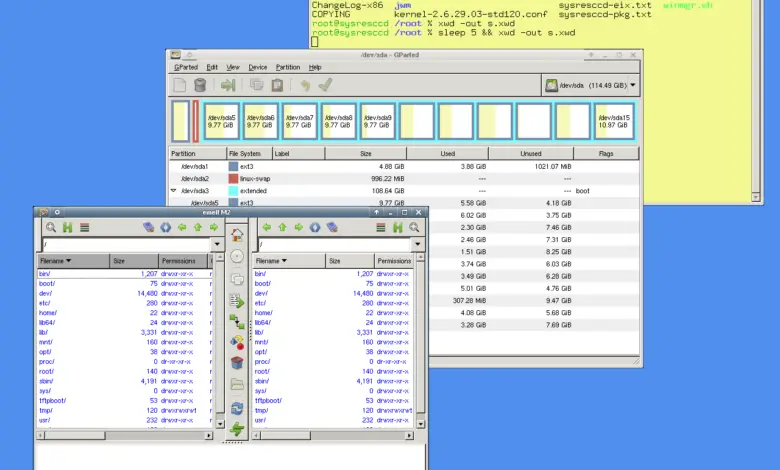Click the cyan extended filesystem color square

coord(233,190)
